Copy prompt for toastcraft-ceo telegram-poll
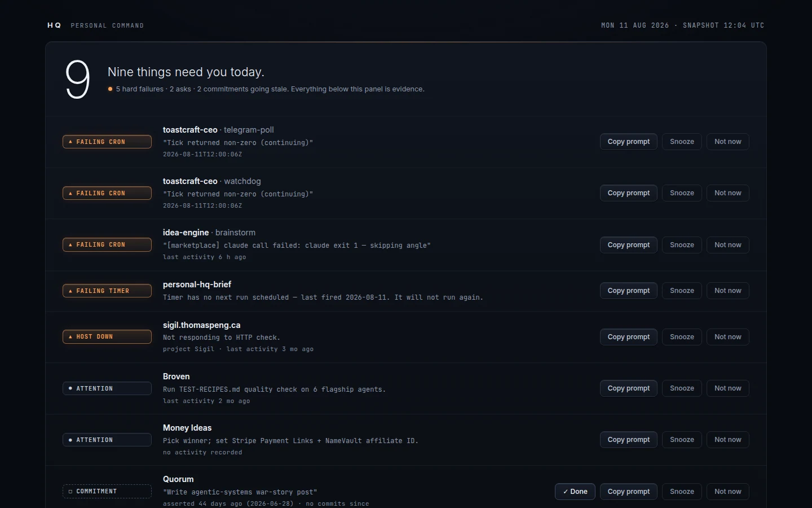This screenshot has width=812, height=508. click(629, 142)
